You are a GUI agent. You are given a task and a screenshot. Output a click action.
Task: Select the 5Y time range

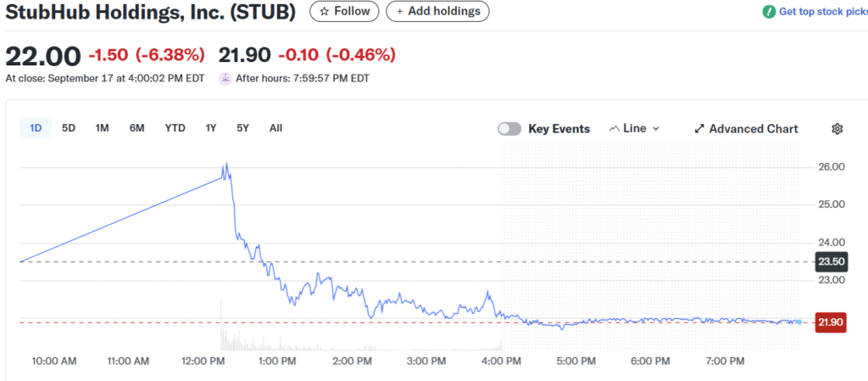[x=243, y=128]
